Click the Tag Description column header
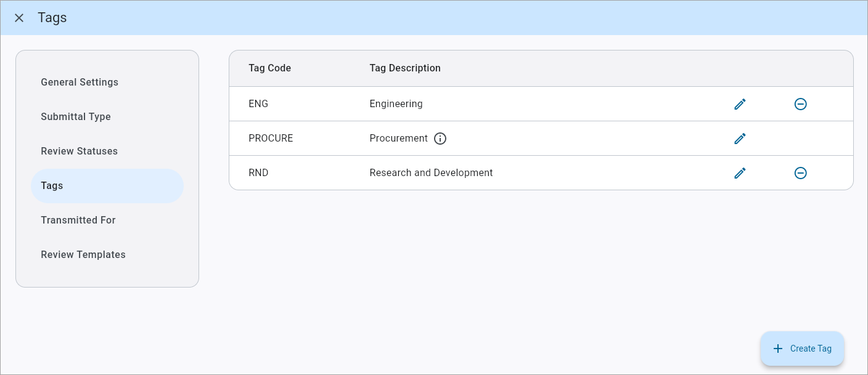 pyautogui.click(x=405, y=68)
